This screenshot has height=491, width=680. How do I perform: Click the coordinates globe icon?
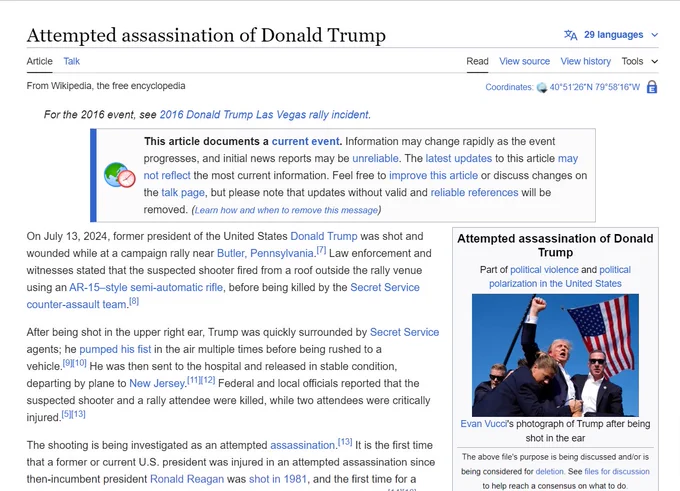coord(542,88)
